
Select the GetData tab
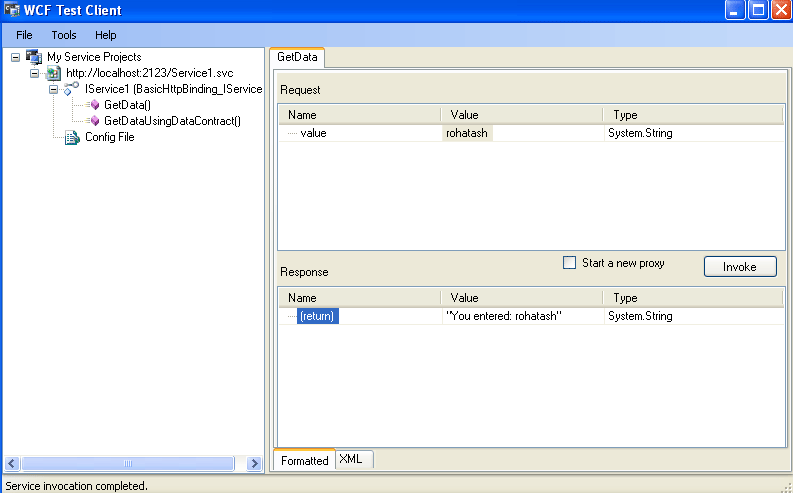click(x=297, y=57)
